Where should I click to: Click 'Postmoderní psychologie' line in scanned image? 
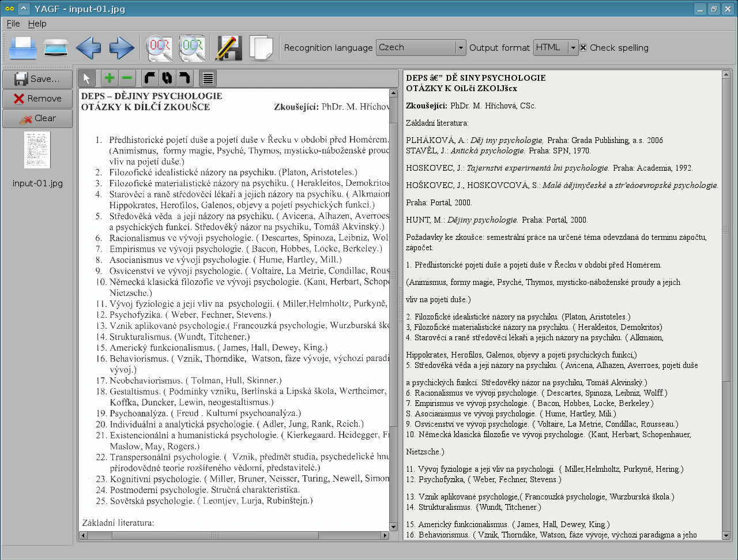(x=205, y=490)
